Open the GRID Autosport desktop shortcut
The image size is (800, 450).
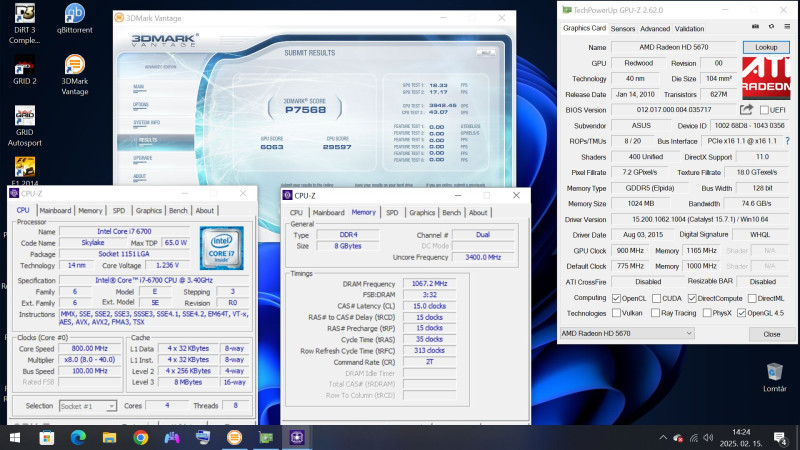(x=24, y=126)
